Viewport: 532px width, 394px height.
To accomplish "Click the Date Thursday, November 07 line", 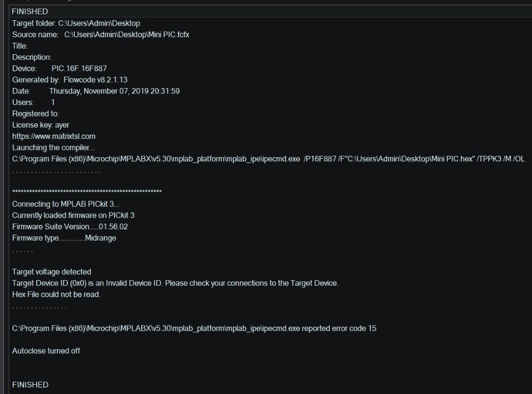I will [96, 91].
